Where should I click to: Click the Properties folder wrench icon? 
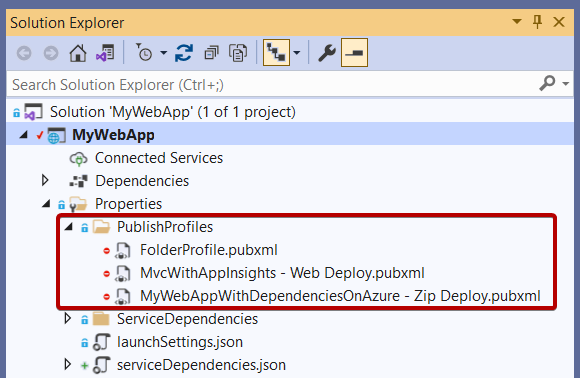(78, 205)
